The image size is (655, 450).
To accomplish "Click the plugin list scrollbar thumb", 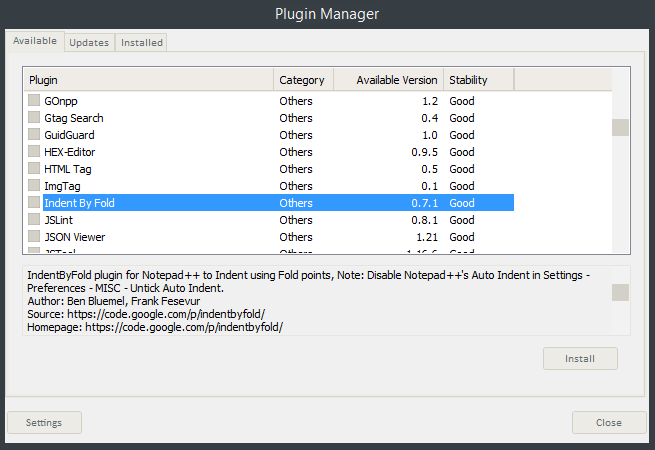I will pos(620,127).
